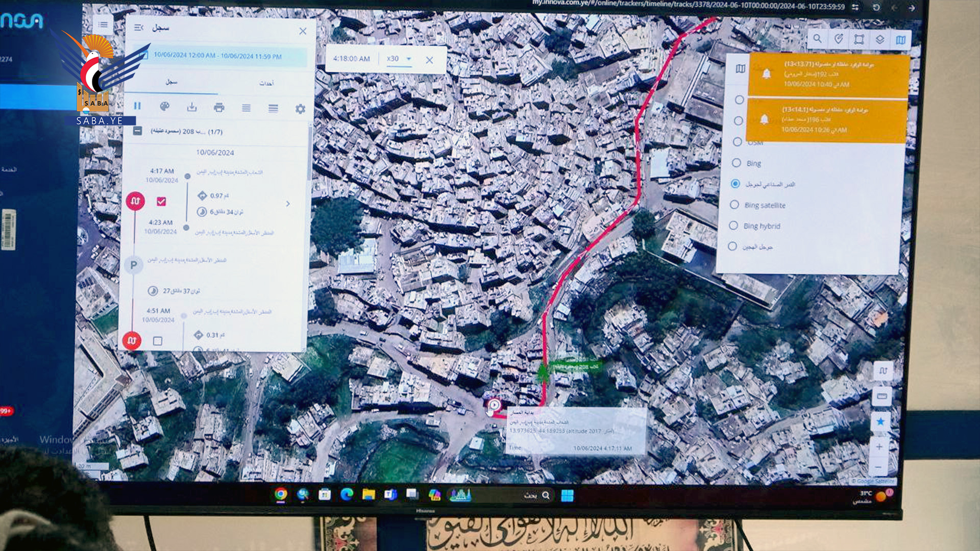Click the star favorites map button
Screen dimensions: 980x551
pos(880,421)
